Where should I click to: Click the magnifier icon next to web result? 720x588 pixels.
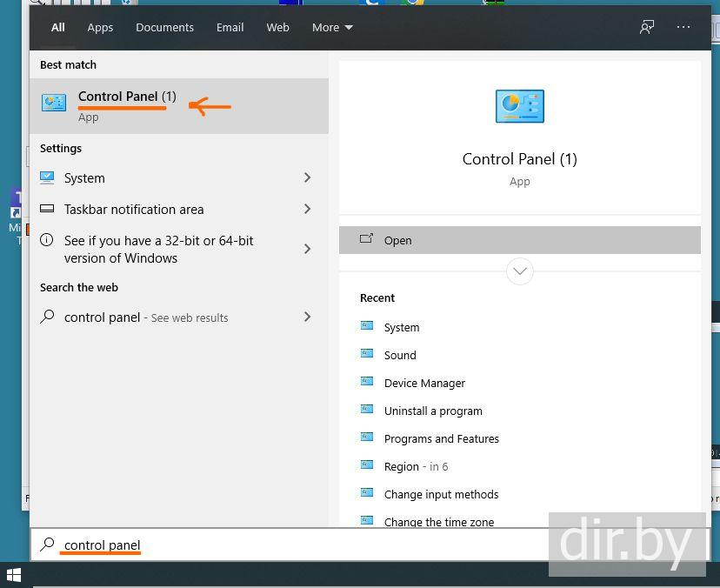(47, 317)
